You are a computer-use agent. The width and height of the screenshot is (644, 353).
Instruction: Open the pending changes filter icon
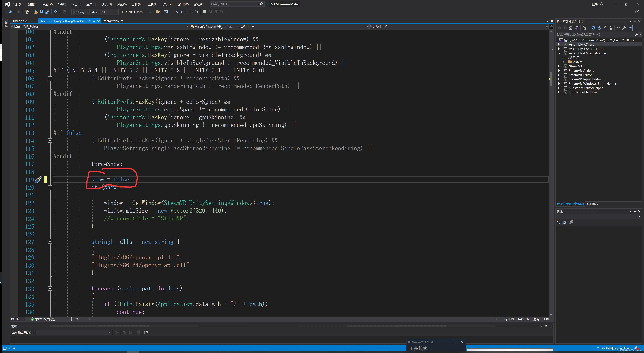[585, 28]
